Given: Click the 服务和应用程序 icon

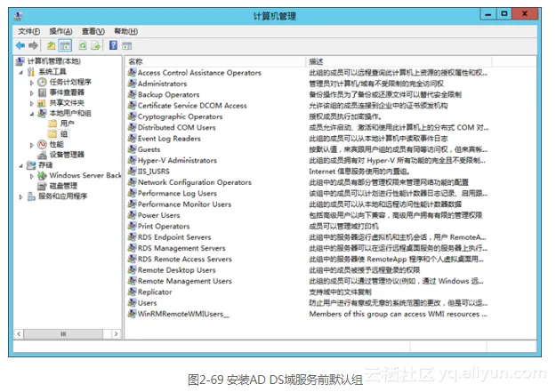Looking at the screenshot, I should coord(31,196).
